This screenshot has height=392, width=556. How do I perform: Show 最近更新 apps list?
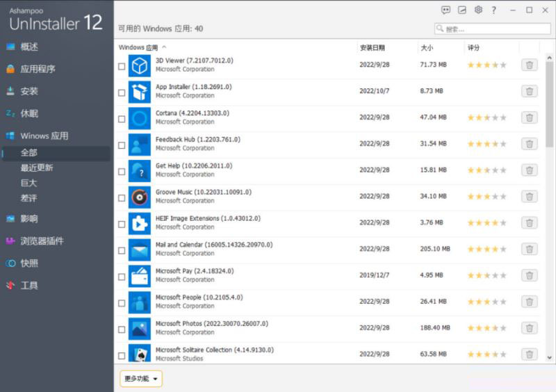click(x=37, y=168)
